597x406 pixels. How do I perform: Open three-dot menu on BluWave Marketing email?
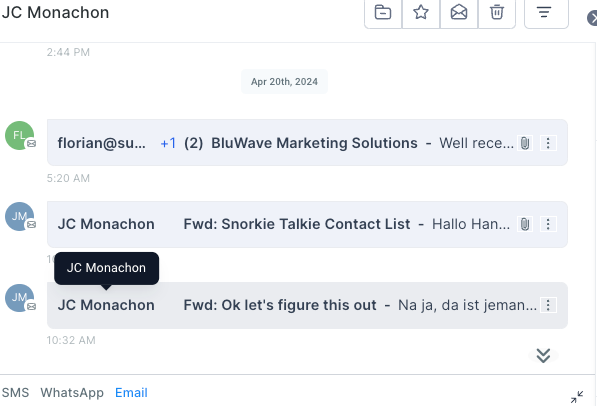click(548, 143)
